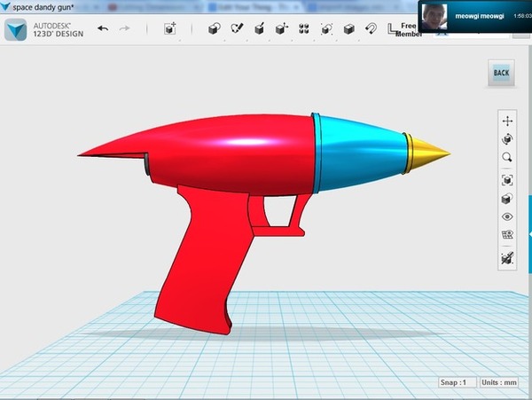The width and height of the screenshot is (532, 400).
Task: Click the BACK view cube face
Action: (501, 73)
